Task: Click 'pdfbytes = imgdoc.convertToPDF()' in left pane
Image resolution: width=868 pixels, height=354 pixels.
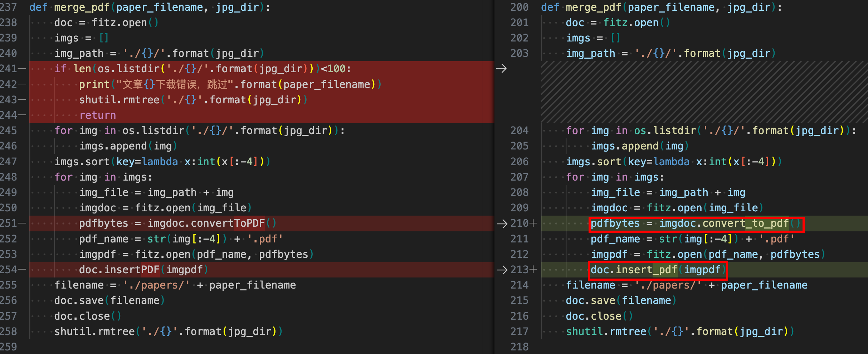Action: point(178,223)
